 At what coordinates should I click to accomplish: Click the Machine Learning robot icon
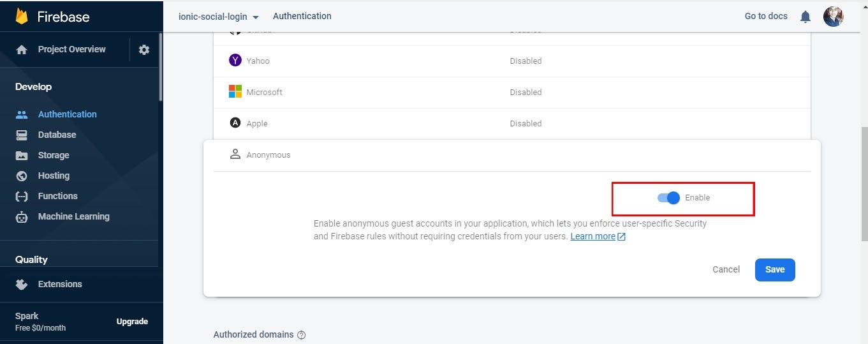(22, 216)
